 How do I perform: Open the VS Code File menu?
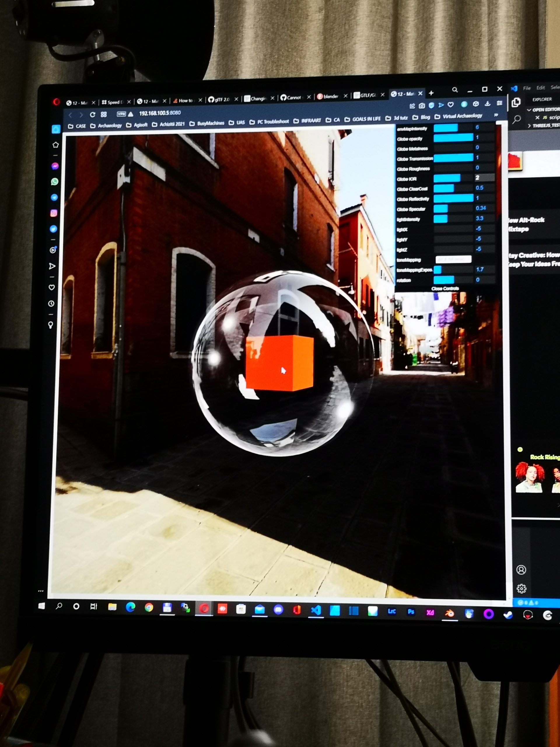526,88
